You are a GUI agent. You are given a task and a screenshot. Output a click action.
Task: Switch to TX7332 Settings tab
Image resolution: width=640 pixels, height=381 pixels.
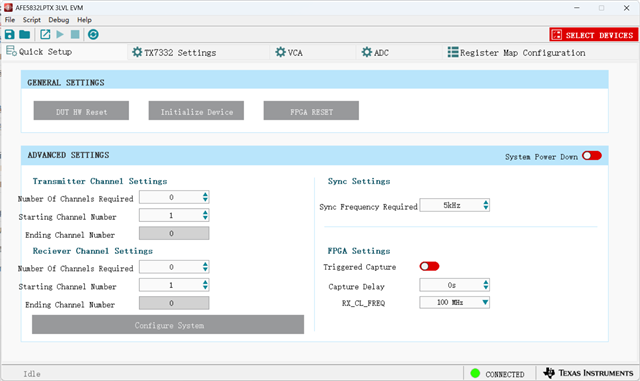[198, 53]
